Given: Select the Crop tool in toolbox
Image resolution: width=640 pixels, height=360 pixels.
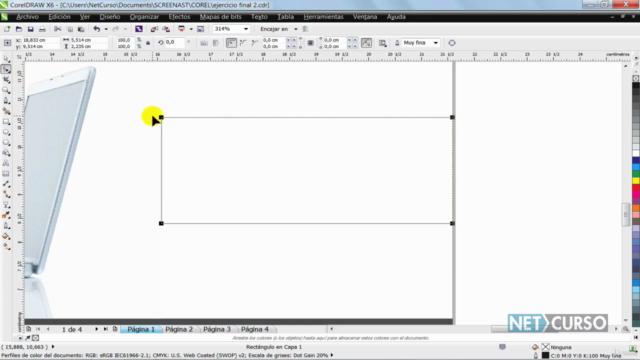Looking at the screenshot, I should (x=6, y=80).
